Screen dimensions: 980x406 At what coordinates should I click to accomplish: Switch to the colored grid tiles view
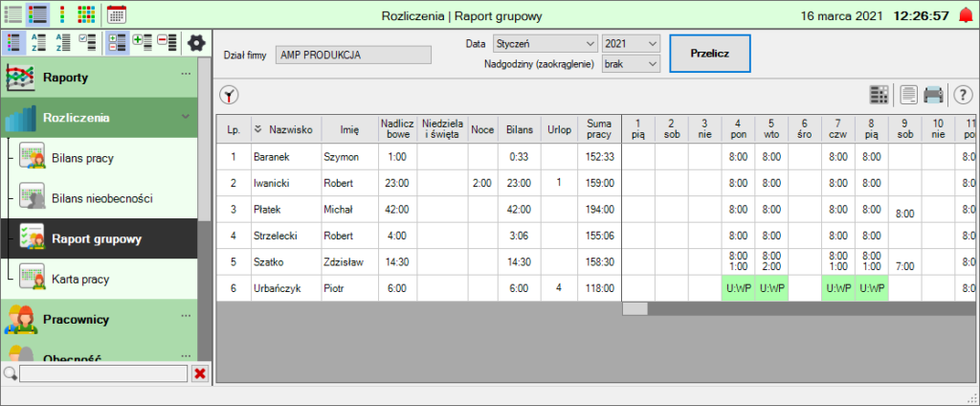[86, 13]
